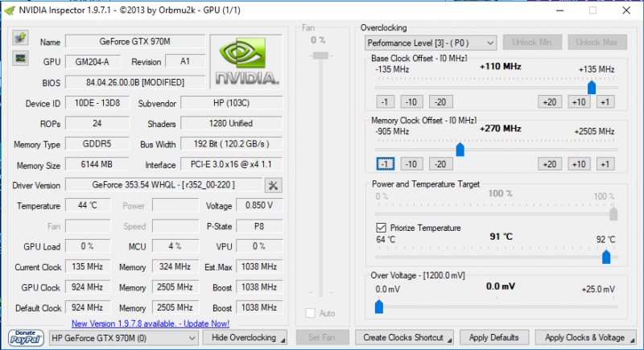
Task: Click the Memory Size value 6144 MB
Action: tap(97, 164)
